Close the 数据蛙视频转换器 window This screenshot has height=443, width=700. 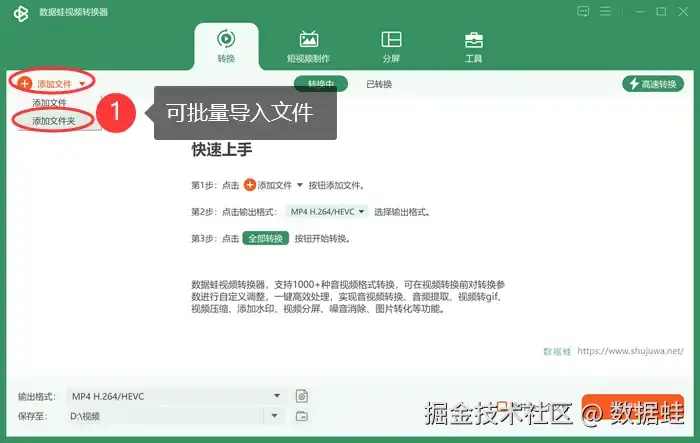tap(683, 12)
